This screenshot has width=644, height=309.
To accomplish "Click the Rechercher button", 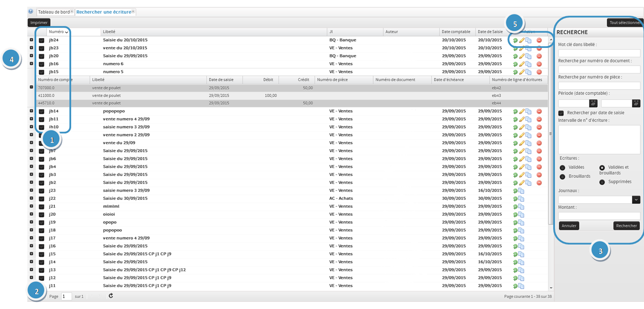I will (626, 226).
